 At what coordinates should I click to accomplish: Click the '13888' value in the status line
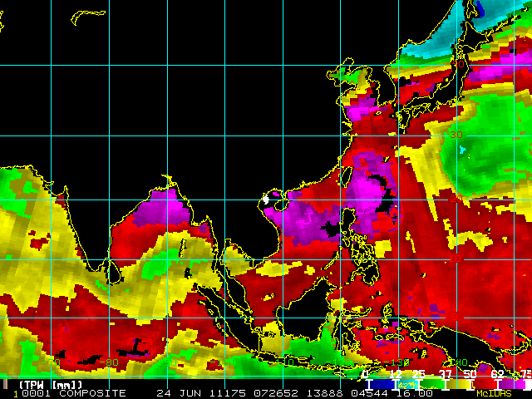(x=325, y=393)
